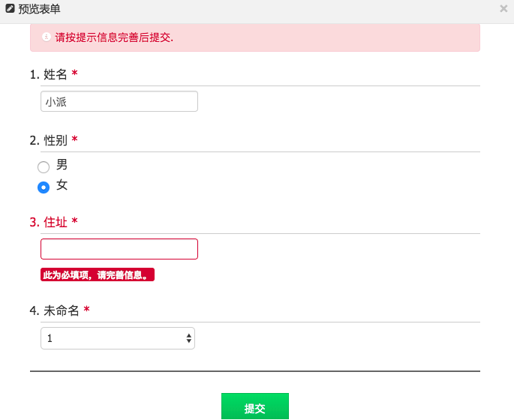Click the info icon in the red alert
The height and width of the screenshot is (420, 514).
click(x=47, y=37)
